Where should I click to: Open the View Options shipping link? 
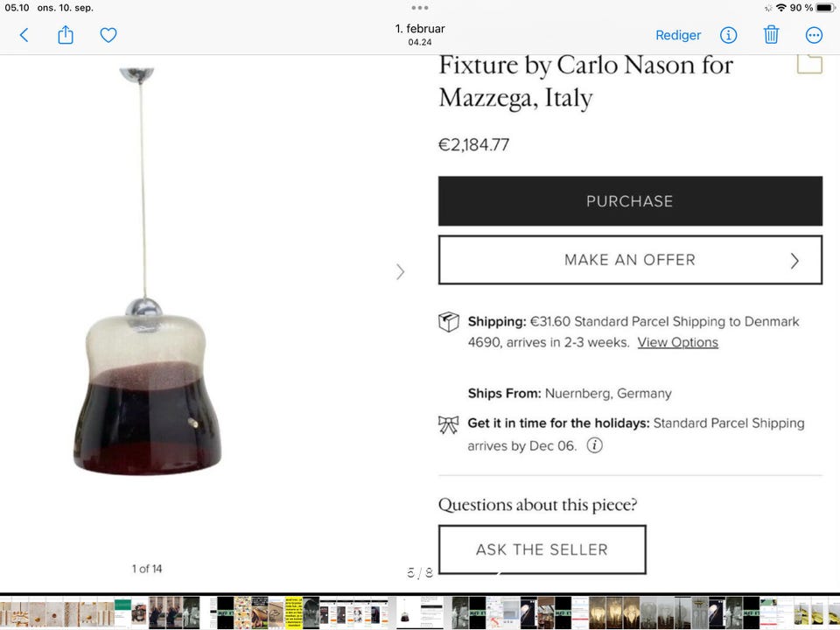pyautogui.click(x=677, y=342)
